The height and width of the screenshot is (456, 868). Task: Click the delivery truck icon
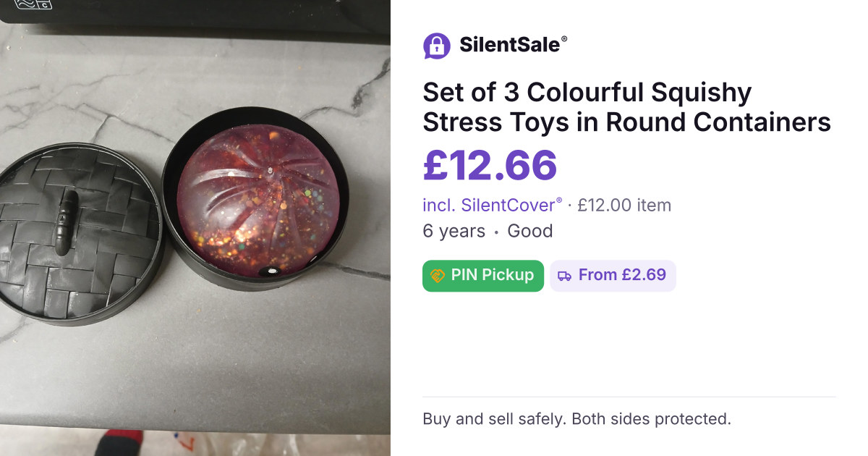coord(565,276)
